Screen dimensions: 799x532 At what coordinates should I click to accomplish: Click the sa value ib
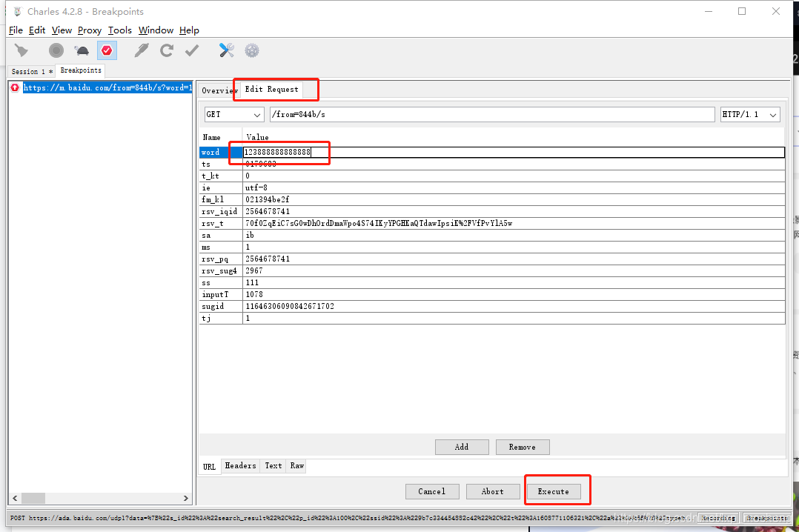point(250,235)
